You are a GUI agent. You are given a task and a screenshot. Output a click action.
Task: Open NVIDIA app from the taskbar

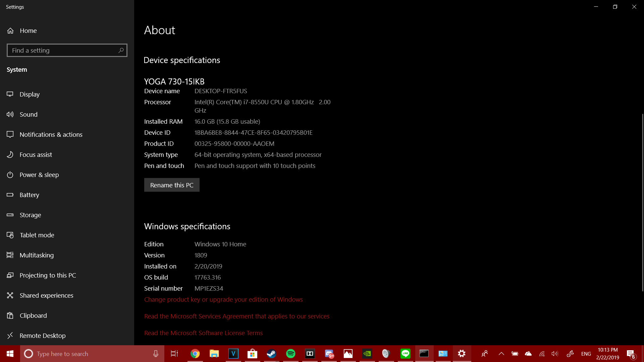point(367,354)
